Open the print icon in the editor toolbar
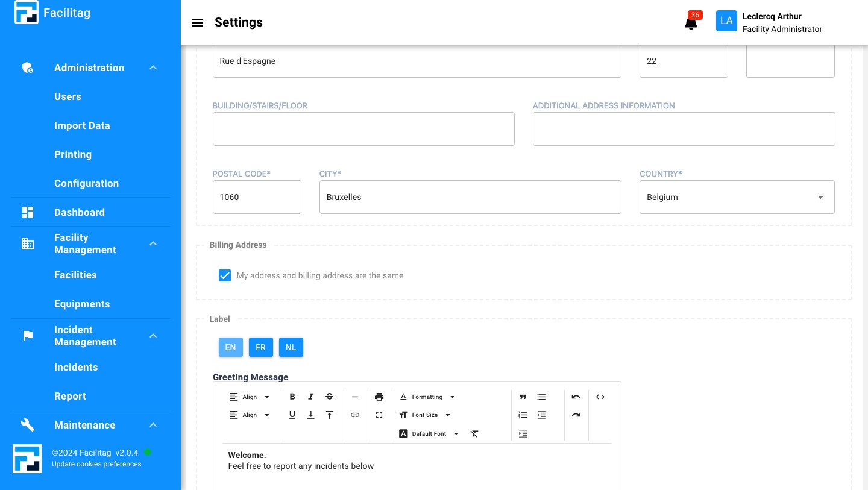The image size is (868, 490). tap(379, 397)
